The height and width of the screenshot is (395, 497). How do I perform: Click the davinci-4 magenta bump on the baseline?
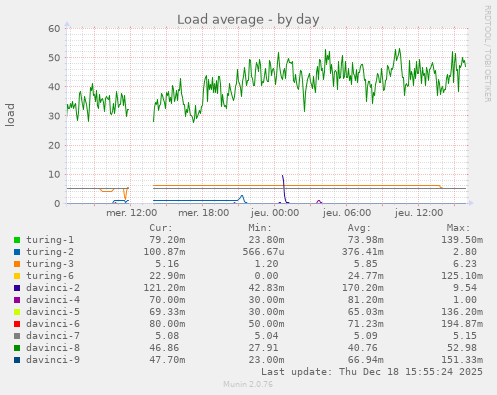click(x=319, y=202)
